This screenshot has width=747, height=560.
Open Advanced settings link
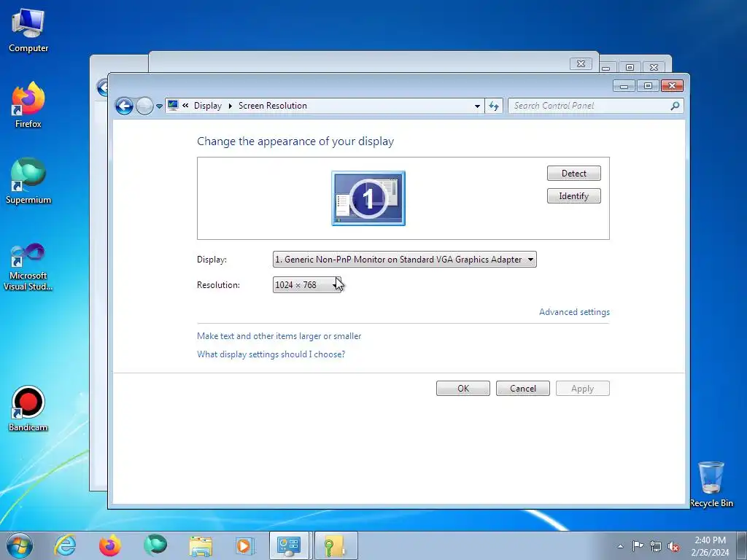(574, 312)
